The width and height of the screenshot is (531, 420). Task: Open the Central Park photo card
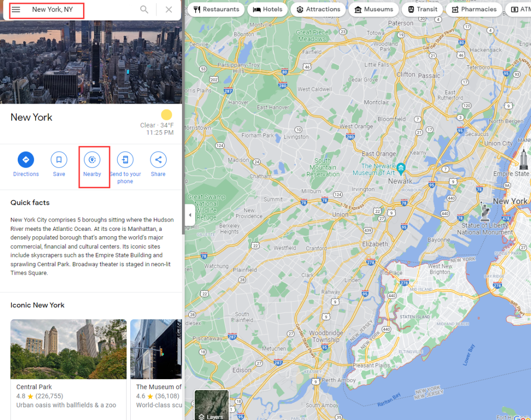68,349
